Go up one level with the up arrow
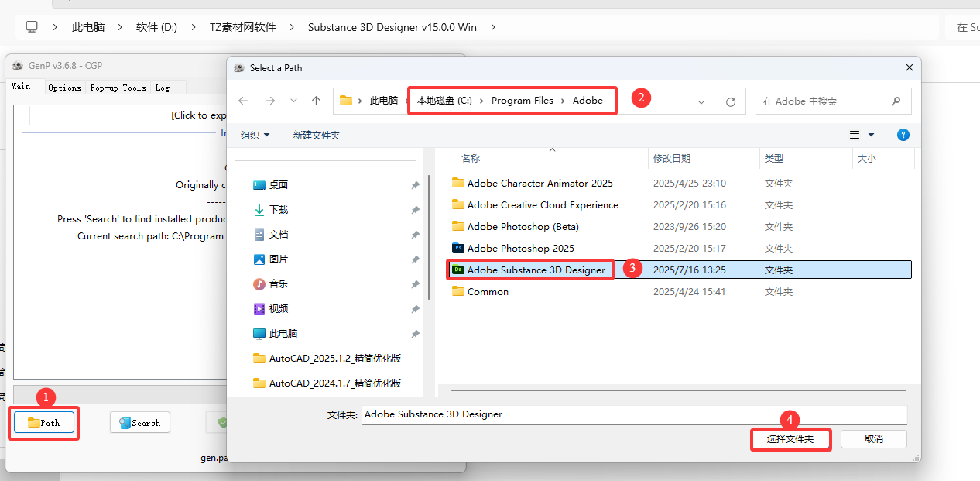980x481 pixels. tap(316, 101)
